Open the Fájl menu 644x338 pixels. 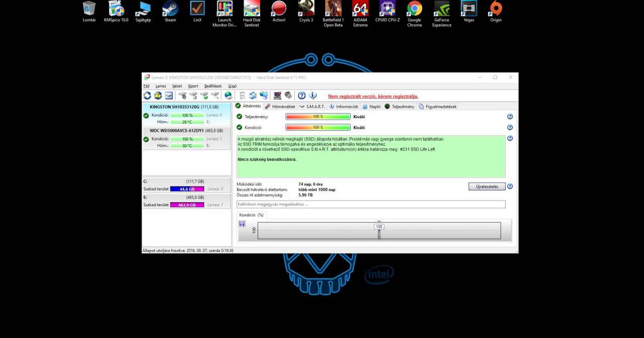click(x=146, y=86)
